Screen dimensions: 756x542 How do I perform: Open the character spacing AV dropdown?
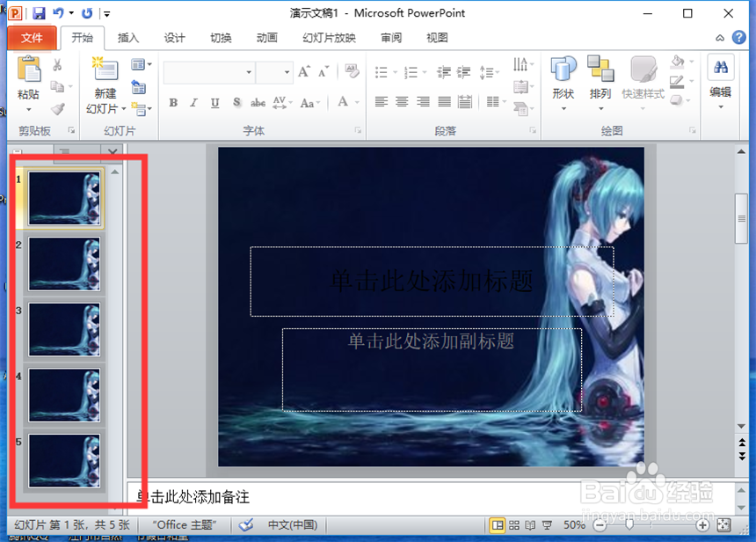pyautogui.click(x=282, y=102)
